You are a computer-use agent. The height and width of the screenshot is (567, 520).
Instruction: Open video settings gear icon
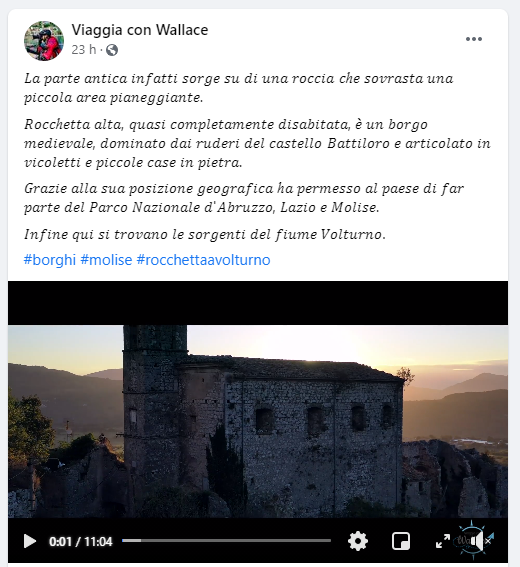358,541
